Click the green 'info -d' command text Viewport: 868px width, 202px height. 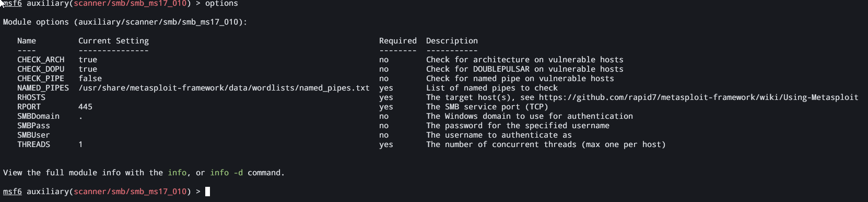coord(227,173)
